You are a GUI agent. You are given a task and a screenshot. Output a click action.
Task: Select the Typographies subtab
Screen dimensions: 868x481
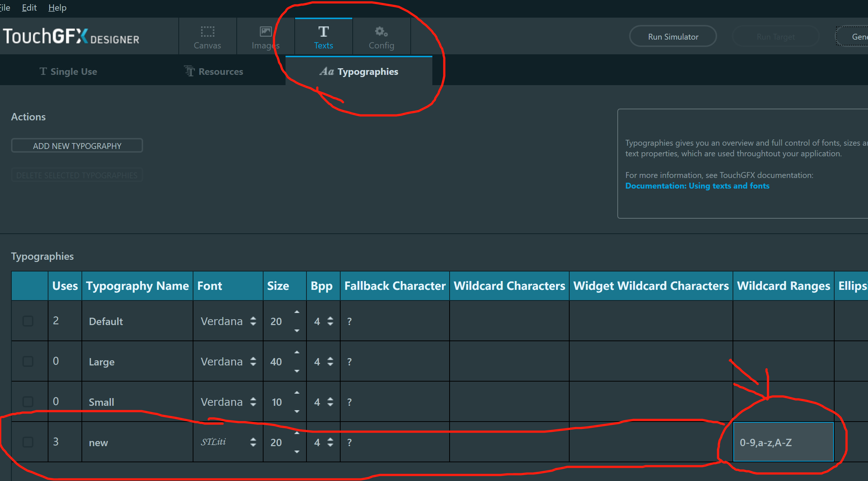click(x=359, y=72)
